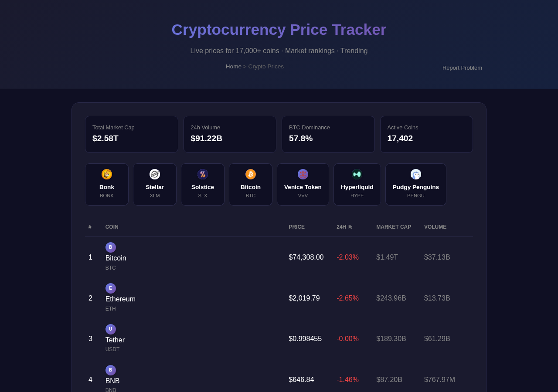The height and width of the screenshot is (392, 558).
Task: Click the Bonk coin icon
Action: [107, 174]
